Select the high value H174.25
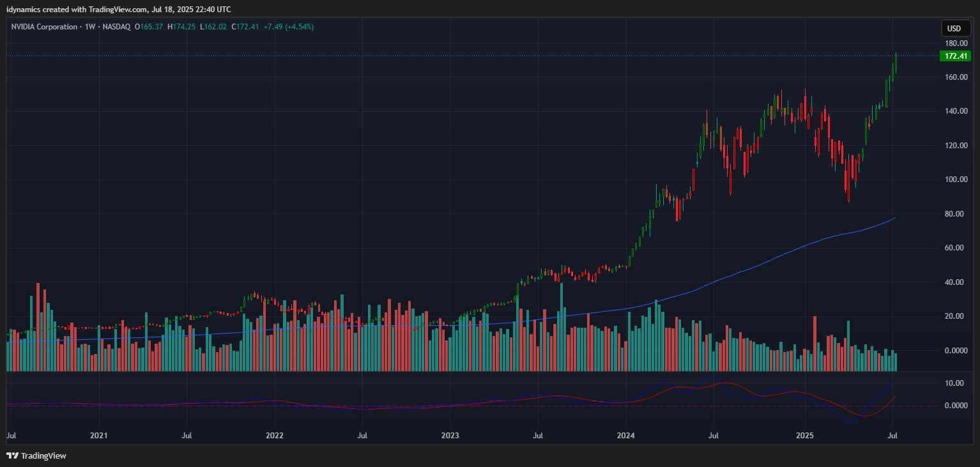Viewport: 980px width, 467px height. click(x=181, y=27)
